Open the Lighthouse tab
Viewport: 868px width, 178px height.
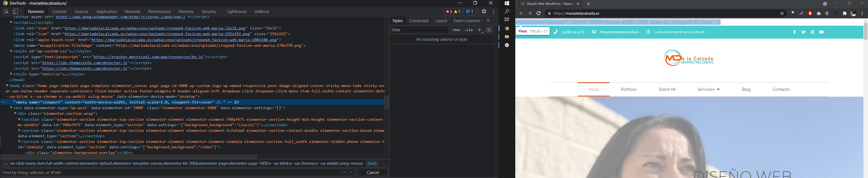[x=237, y=12]
